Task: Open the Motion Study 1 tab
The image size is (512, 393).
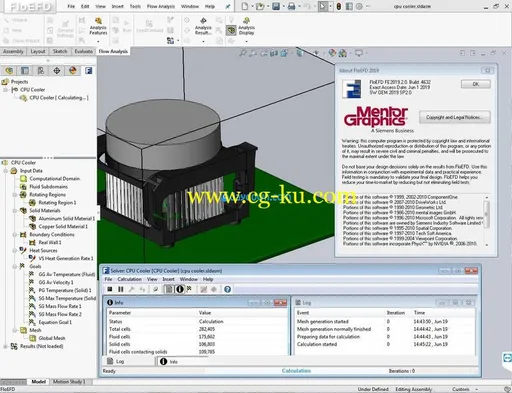Action: [x=69, y=382]
